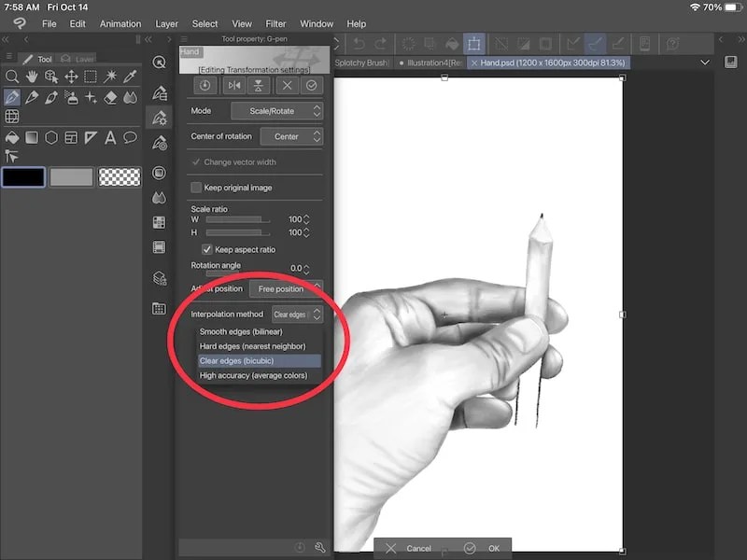Enable Keep original image
The height and width of the screenshot is (560, 747).
[196, 187]
